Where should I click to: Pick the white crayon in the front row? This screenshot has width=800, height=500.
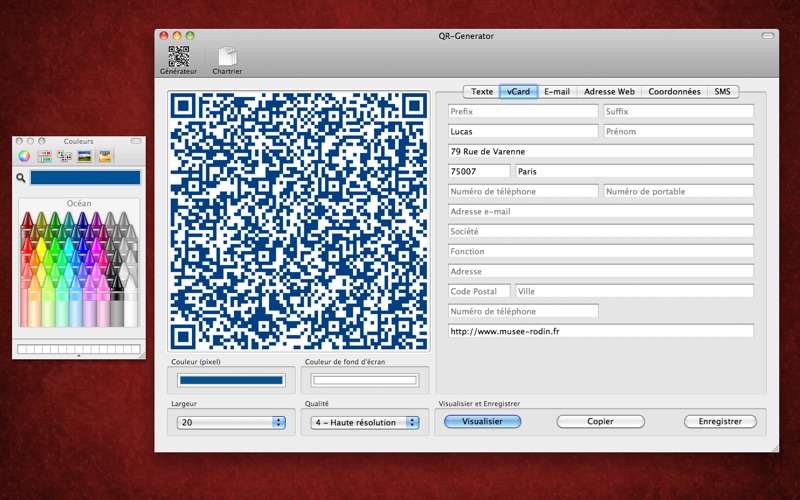(131, 301)
